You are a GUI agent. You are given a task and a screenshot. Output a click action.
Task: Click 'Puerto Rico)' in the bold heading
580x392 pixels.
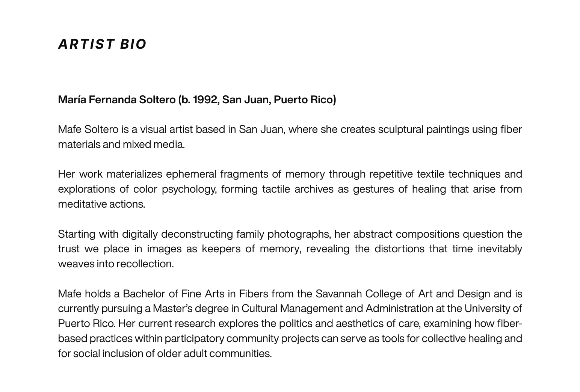(305, 100)
